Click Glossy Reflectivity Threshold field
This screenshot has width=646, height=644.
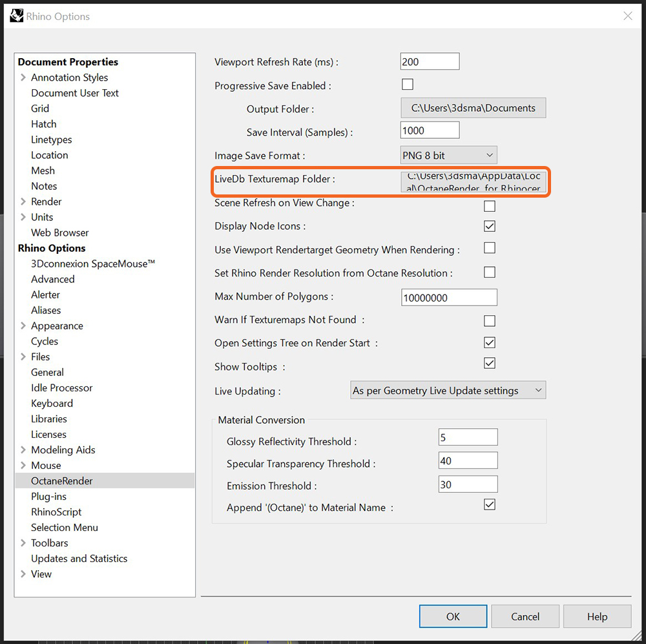tap(468, 437)
